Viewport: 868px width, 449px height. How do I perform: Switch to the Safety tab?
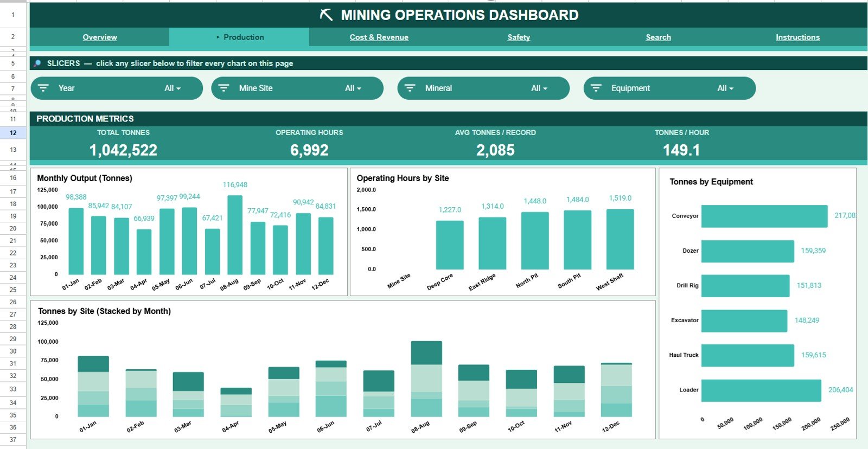[x=519, y=37]
